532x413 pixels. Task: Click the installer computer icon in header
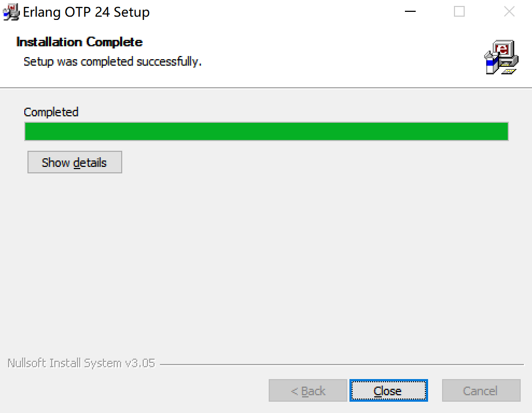click(x=501, y=57)
